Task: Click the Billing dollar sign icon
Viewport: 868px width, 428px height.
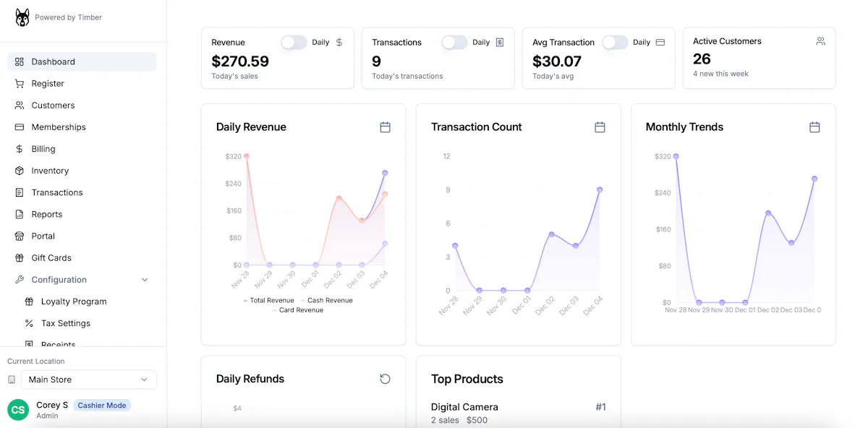Action: coord(20,148)
